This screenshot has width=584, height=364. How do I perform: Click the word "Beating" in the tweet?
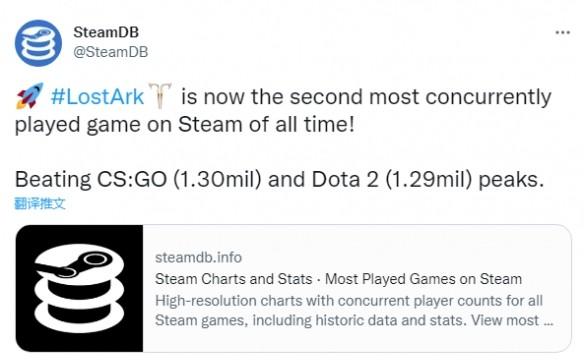[x=53, y=180]
